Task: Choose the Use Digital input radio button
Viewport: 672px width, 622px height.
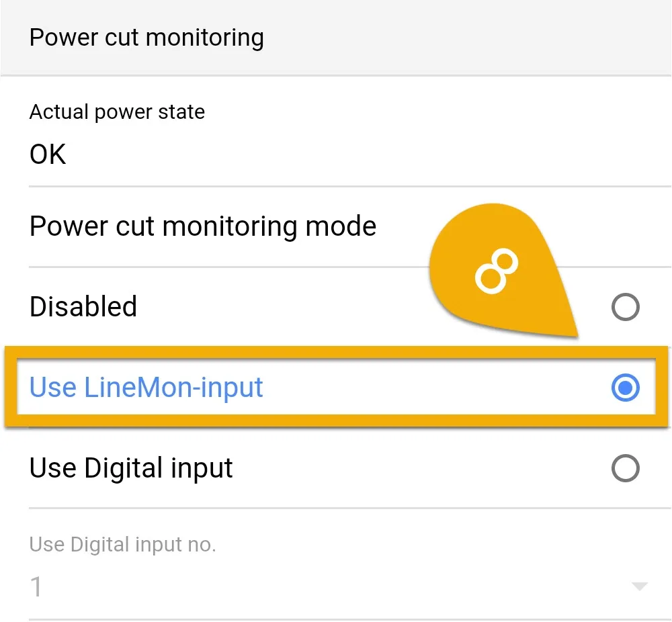Action: 625,468
